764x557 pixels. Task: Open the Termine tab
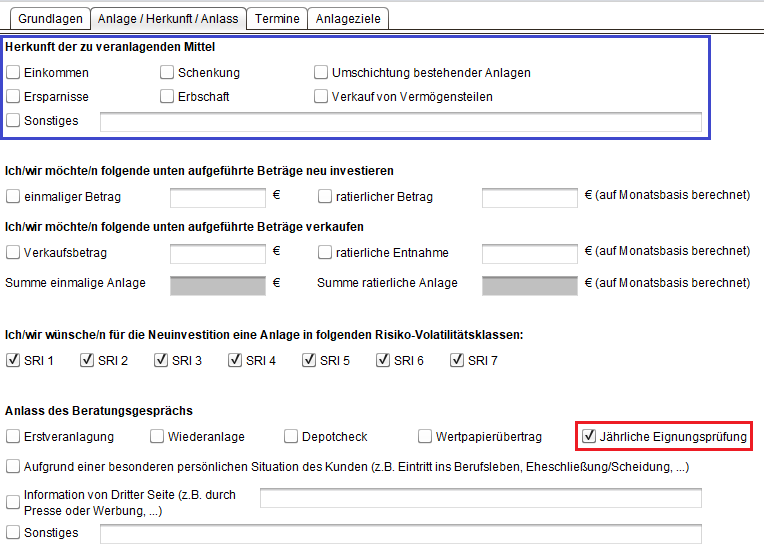[x=277, y=19]
